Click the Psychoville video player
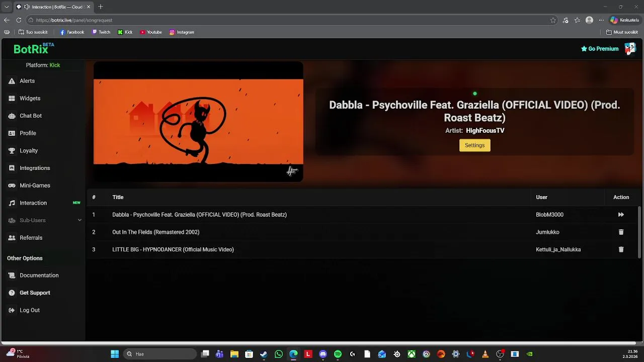Image resolution: width=644 pixels, height=362 pixels. (x=198, y=122)
